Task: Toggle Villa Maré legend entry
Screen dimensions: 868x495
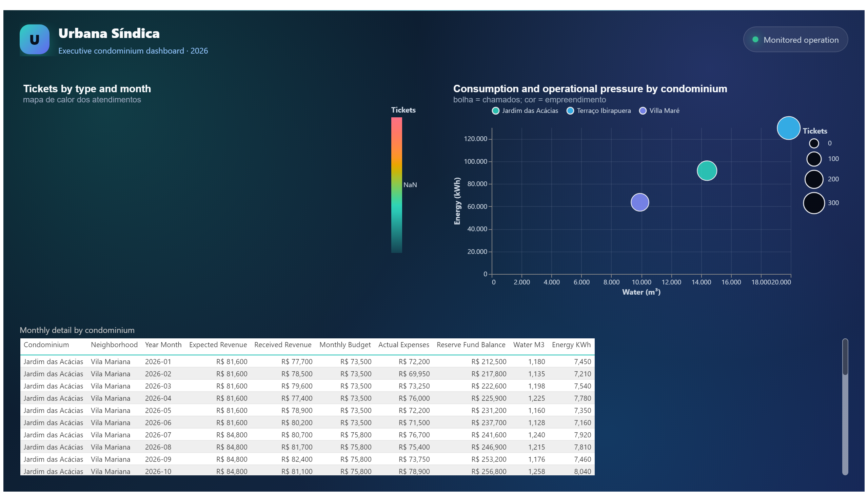Action: (x=659, y=111)
